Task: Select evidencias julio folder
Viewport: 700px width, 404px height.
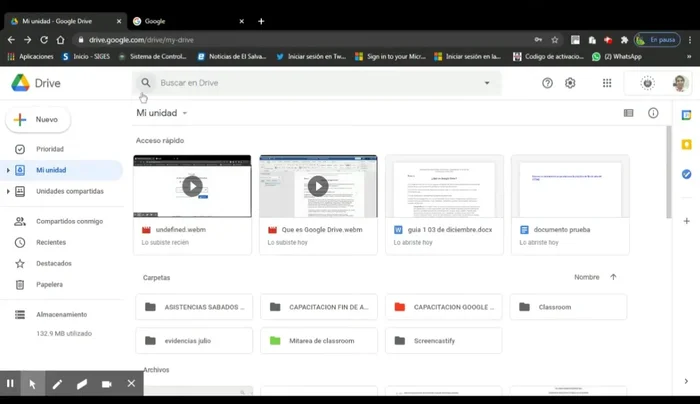Action: (194, 341)
